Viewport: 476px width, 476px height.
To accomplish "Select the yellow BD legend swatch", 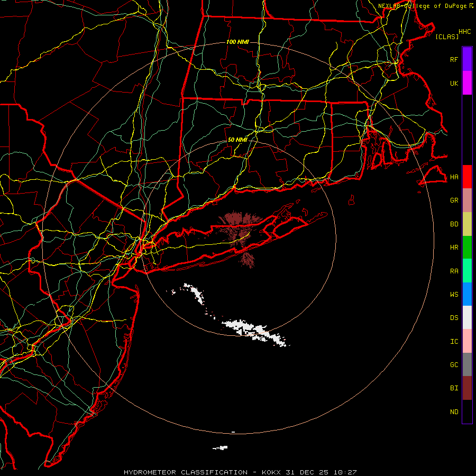I will click(x=467, y=224).
